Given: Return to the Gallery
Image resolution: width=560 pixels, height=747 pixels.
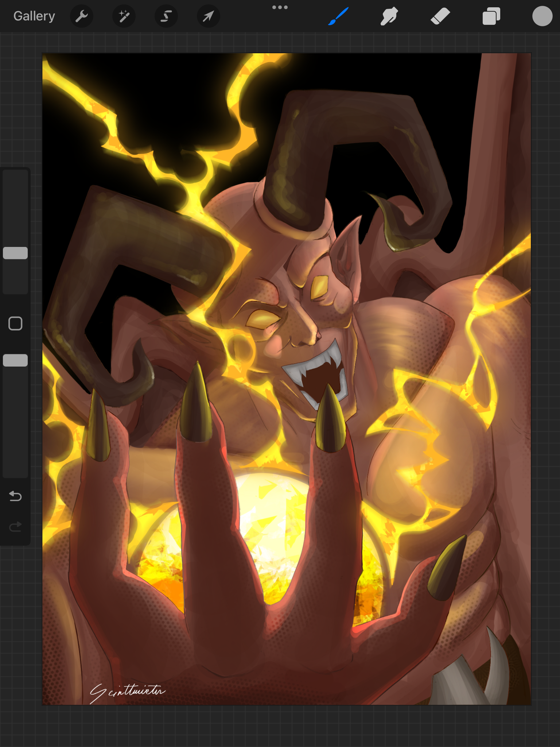Looking at the screenshot, I should pyautogui.click(x=34, y=16).
